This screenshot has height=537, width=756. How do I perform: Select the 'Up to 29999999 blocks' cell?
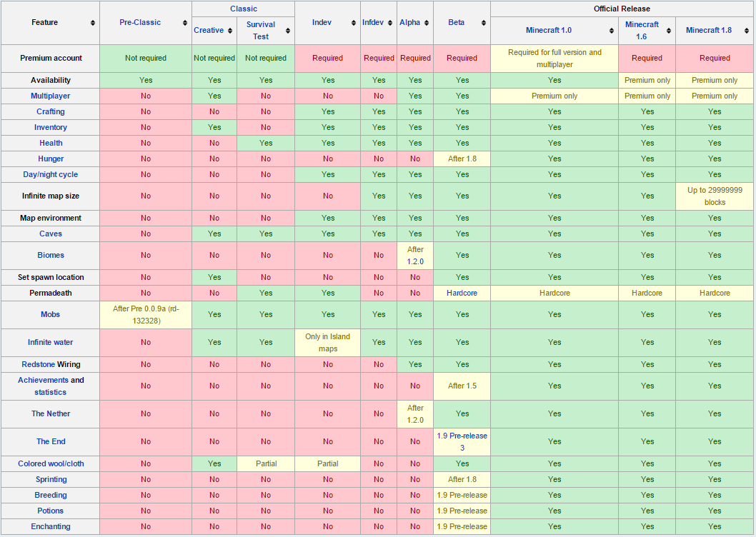click(x=715, y=196)
